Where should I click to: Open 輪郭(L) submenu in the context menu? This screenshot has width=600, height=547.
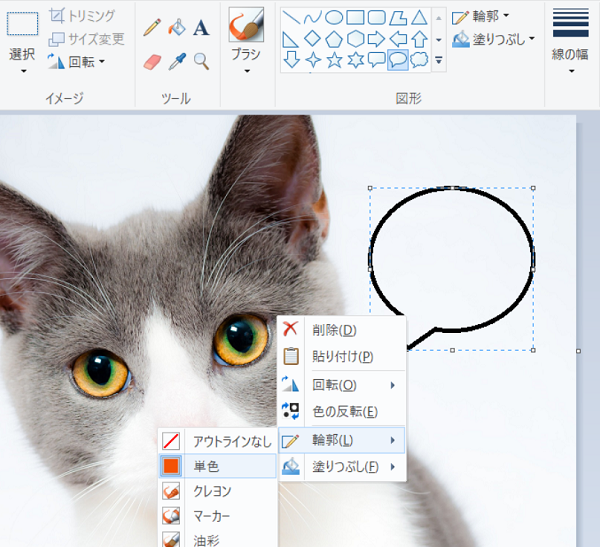point(342,440)
